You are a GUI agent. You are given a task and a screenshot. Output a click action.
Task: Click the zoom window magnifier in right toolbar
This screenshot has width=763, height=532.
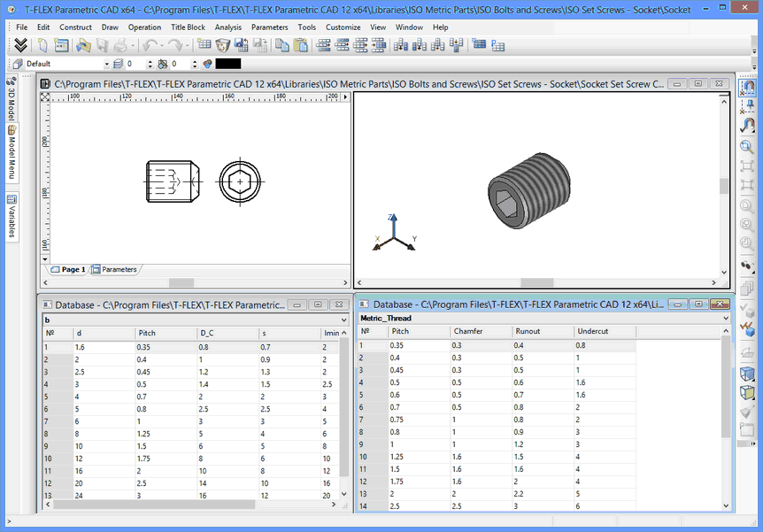click(747, 147)
